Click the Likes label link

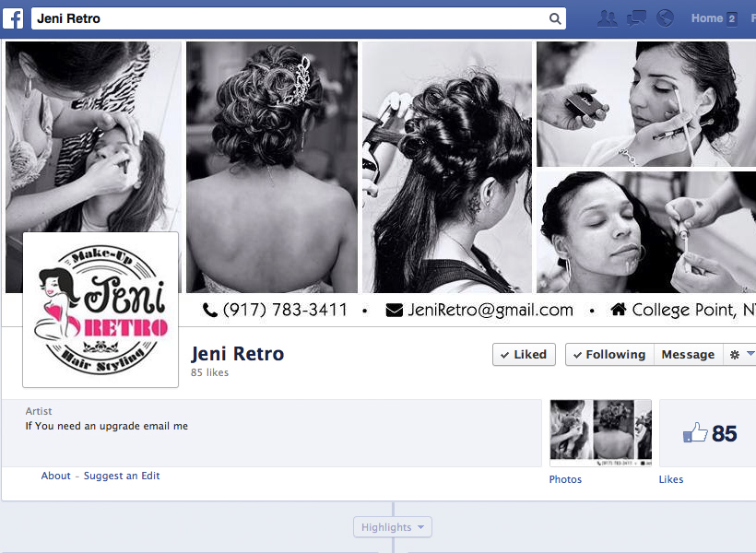671,479
